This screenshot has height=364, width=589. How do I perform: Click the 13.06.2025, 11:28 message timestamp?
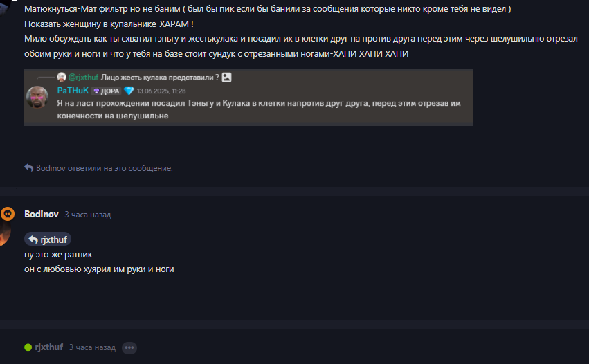coord(161,91)
